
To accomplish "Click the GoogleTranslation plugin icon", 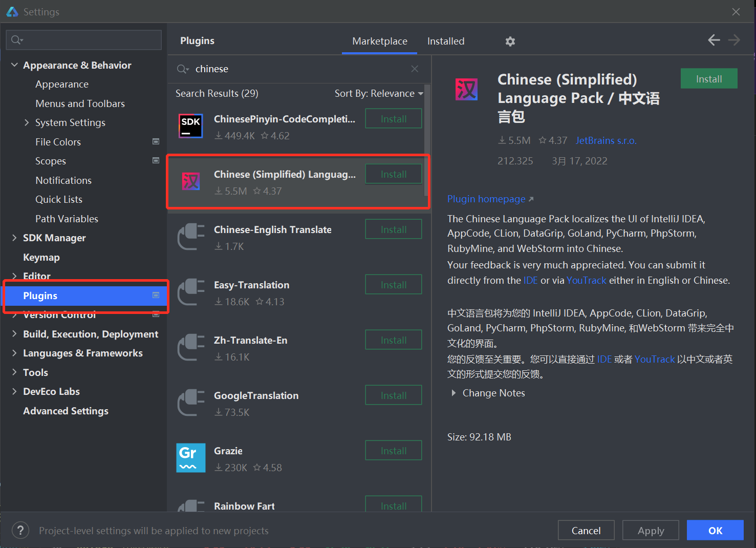I will click(191, 403).
